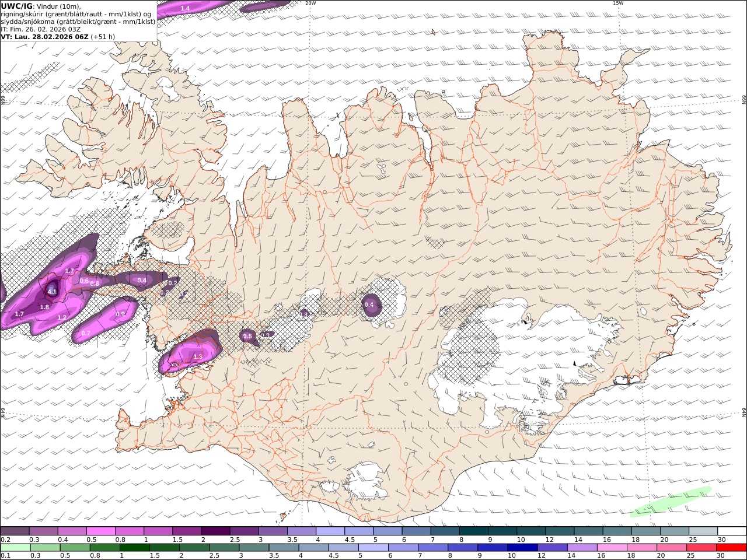
Task: Click pale gray snow swatch labeled 25
Action: 703,531
